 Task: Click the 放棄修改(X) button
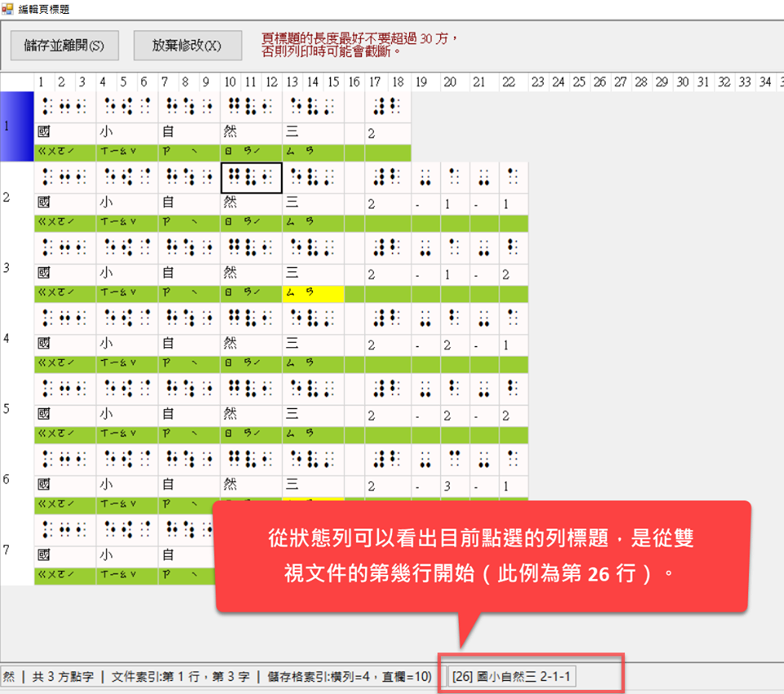click(x=187, y=46)
